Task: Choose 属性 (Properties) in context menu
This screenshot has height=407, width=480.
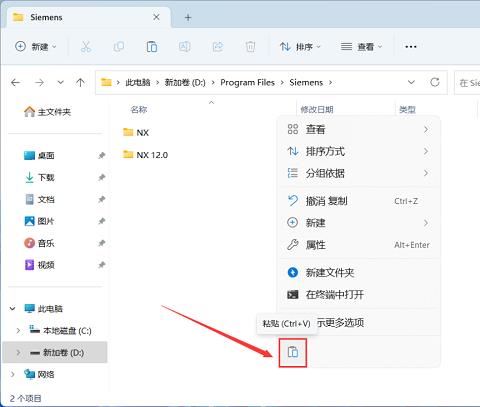Action: [358, 245]
